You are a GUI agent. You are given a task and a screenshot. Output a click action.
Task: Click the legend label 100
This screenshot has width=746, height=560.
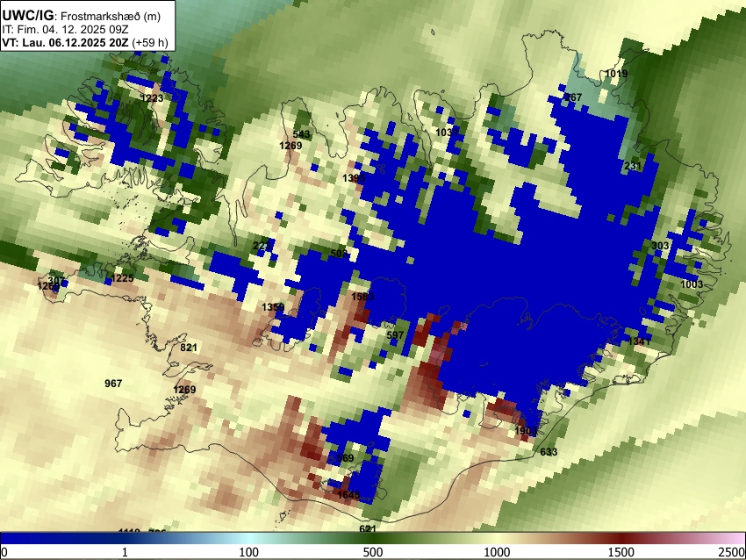[x=248, y=552]
